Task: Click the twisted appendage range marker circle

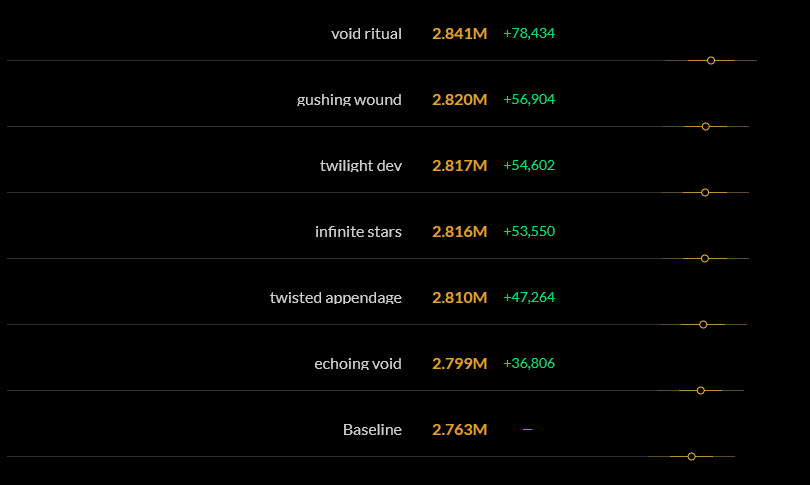Action: click(x=703, y=324)
